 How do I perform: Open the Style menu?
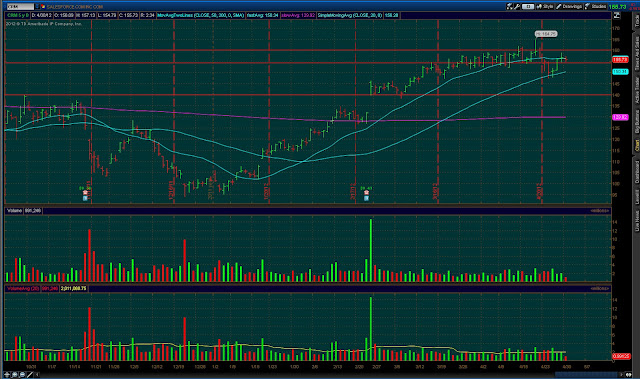[545, 7]
